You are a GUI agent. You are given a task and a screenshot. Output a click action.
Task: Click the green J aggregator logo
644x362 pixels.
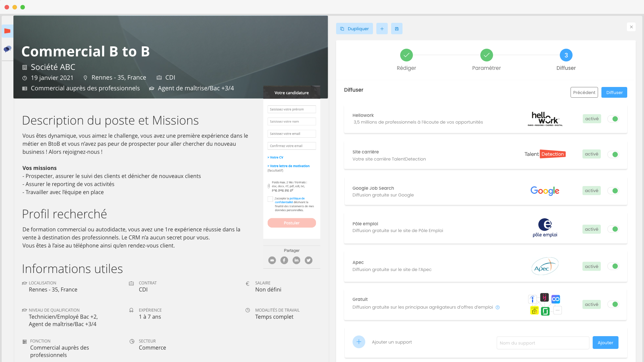coord(545,311)
